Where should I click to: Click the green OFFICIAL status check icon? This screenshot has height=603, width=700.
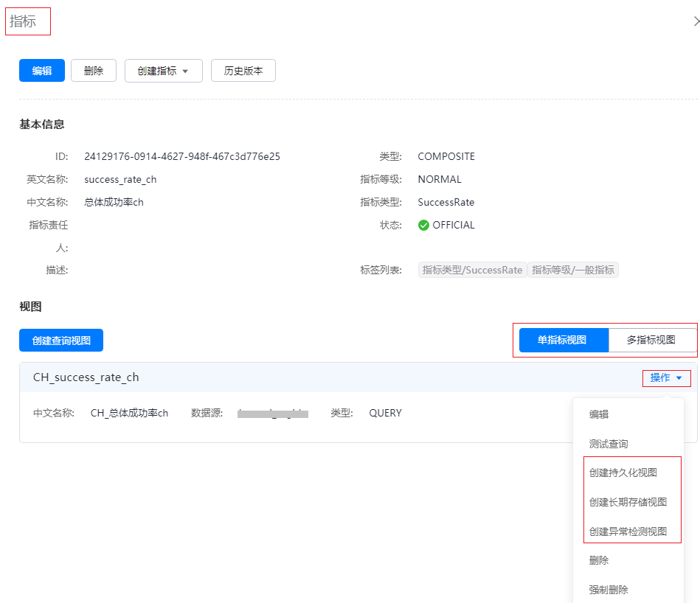click(423, 226)
